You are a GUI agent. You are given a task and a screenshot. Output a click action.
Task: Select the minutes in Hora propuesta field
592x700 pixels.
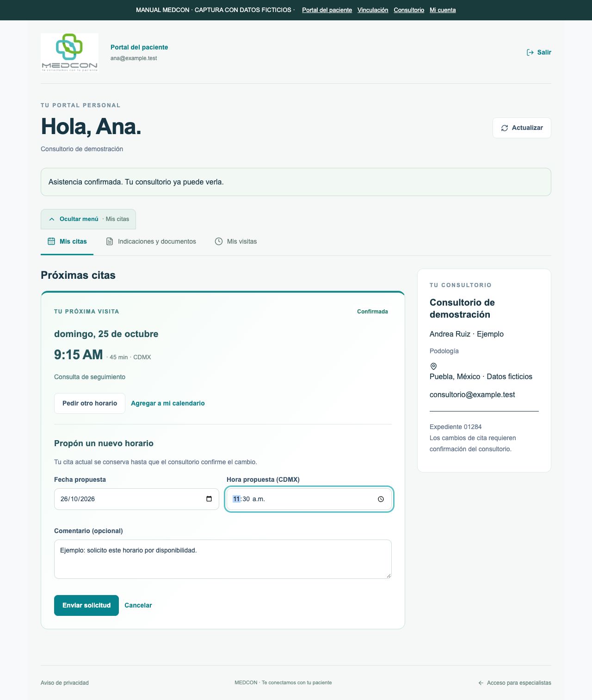click(x=246, y=499)
